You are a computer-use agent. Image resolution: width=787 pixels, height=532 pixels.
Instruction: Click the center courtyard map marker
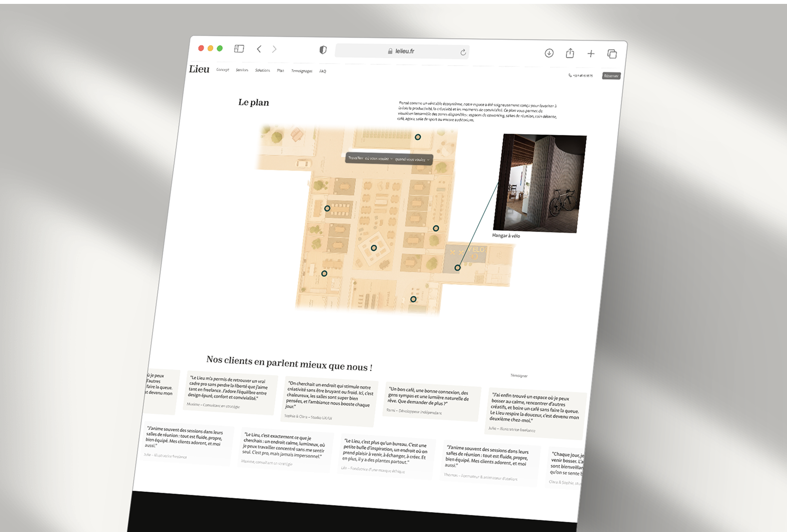(x=374, y=248)
